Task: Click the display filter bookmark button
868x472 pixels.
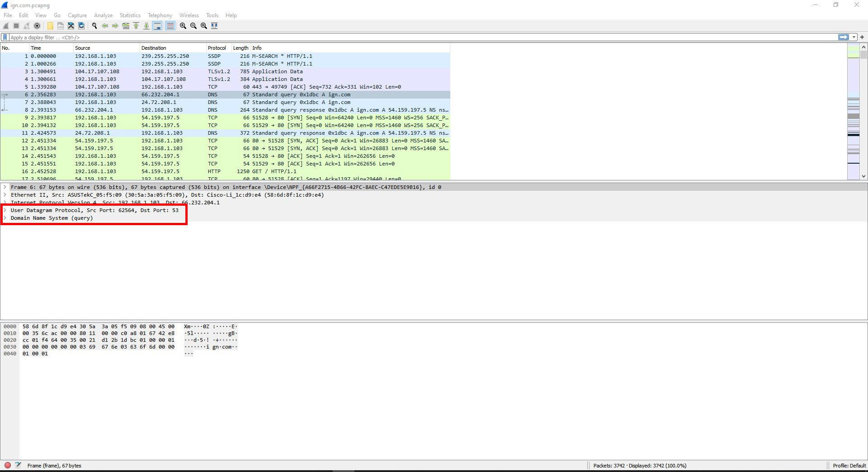Action: [5, 38]
